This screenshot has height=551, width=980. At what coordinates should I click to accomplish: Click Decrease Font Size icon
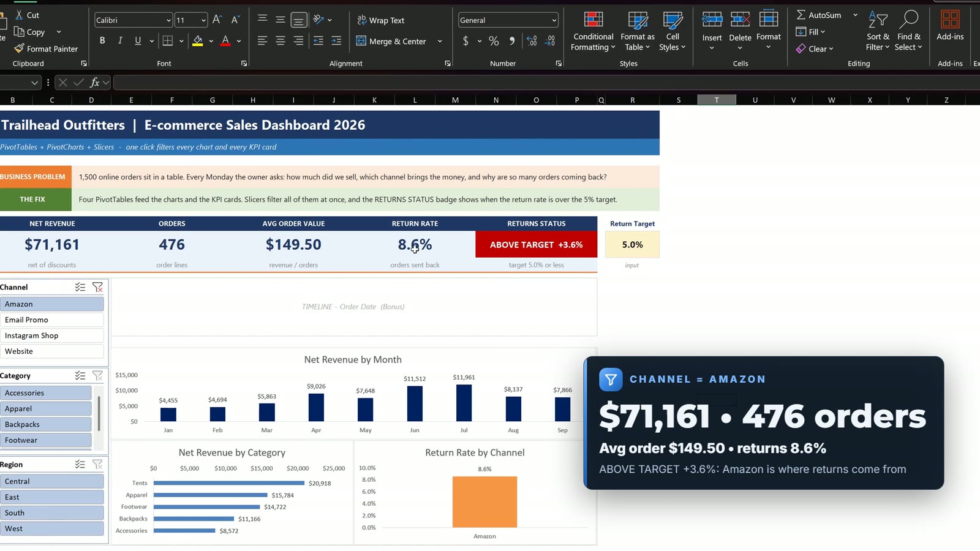235,20
